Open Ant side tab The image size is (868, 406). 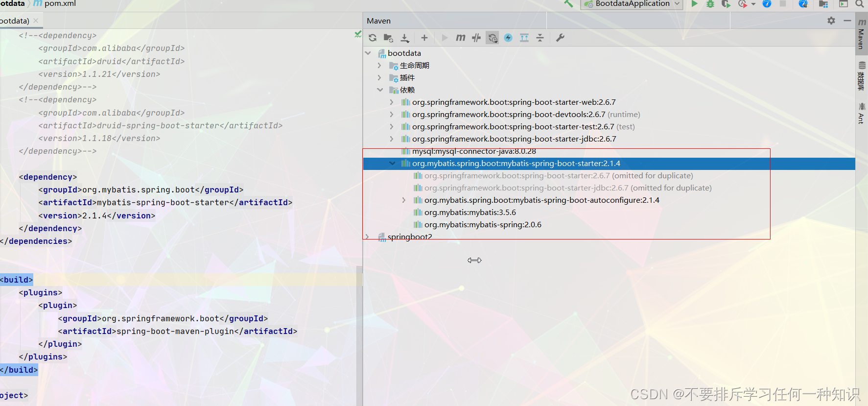(862, 113)
